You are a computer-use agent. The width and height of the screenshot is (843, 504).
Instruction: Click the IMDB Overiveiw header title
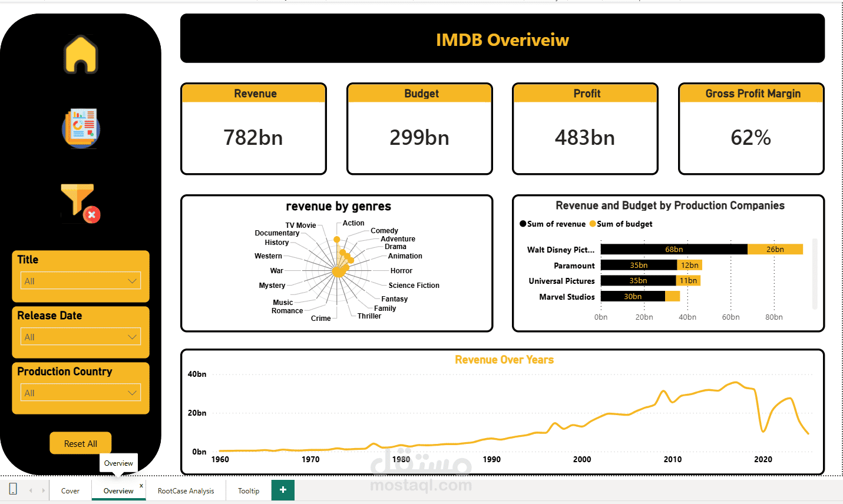503,40
